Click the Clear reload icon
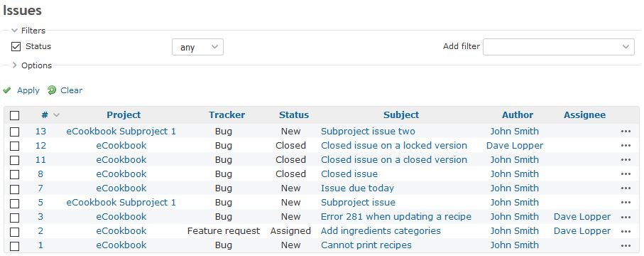 click(52, 90)
